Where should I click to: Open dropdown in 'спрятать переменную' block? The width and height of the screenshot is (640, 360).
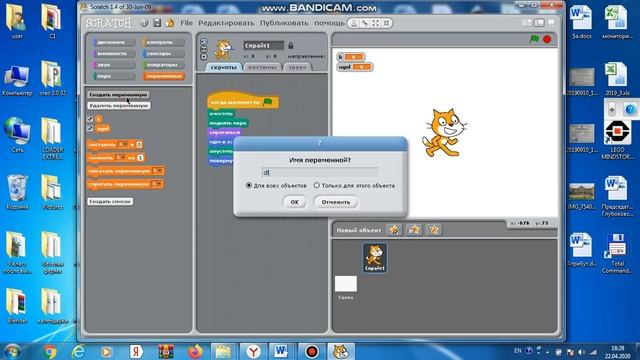[157, 184]
